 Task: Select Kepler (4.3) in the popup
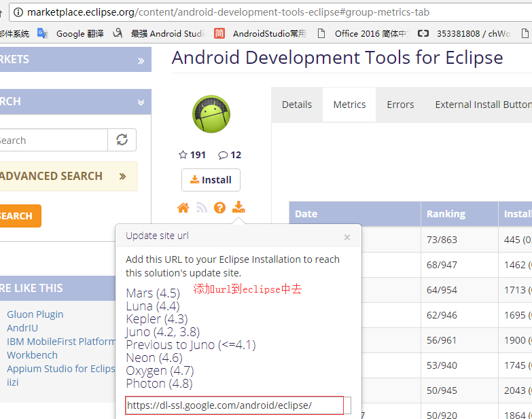(157, 318)
